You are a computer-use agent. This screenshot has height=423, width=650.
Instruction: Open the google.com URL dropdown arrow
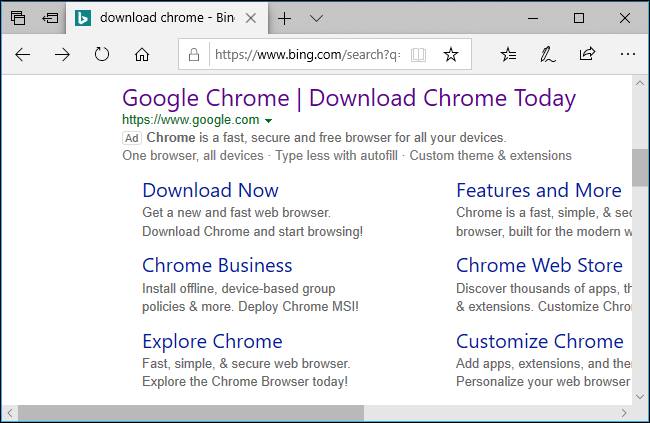[x=268, y=121]
